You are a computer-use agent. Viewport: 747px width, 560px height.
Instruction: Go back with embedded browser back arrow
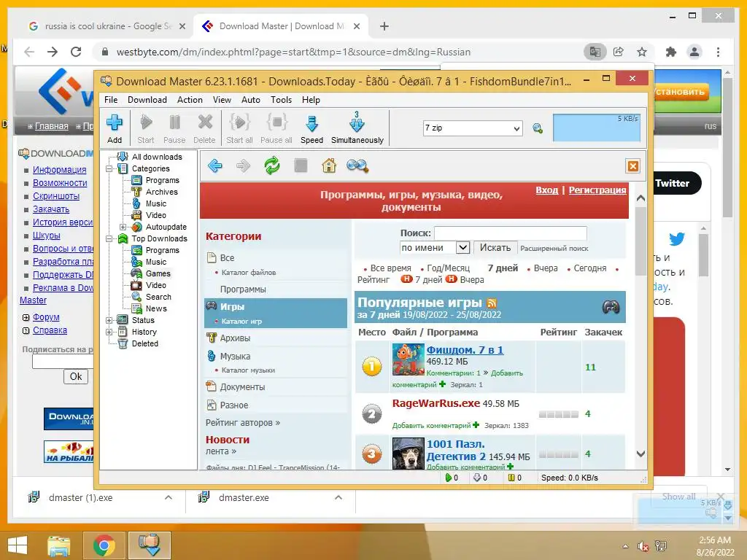point(215,166)
